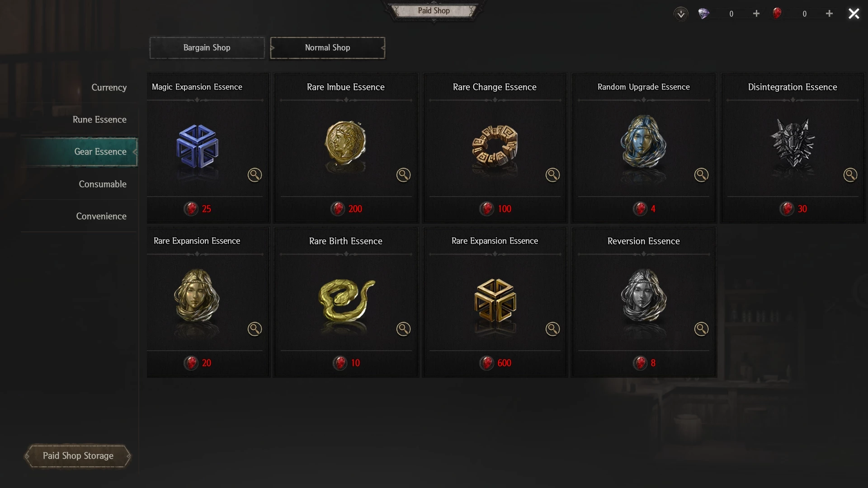Open magnifier details for Rare Imbue Essence
Image resolution: width=868 pixels, height=488 pixels.
coord(403,175)
